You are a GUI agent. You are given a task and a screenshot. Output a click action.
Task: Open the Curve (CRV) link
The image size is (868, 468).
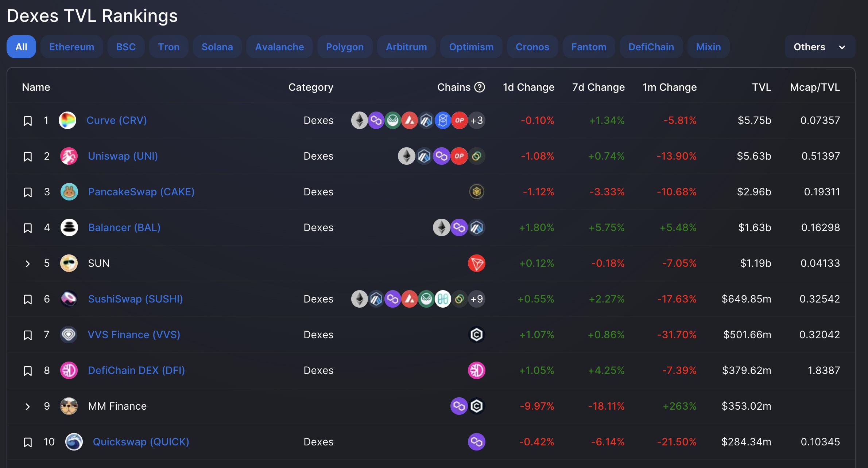tap(117, 120)
